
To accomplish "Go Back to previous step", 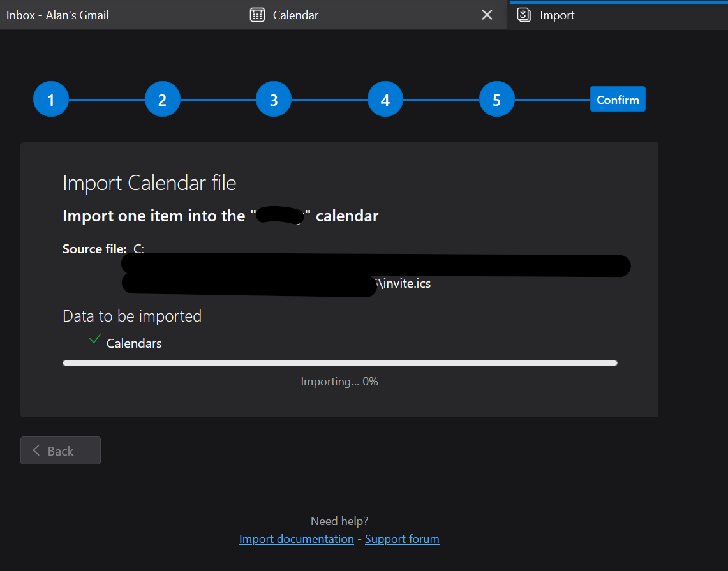I will 61,450.
